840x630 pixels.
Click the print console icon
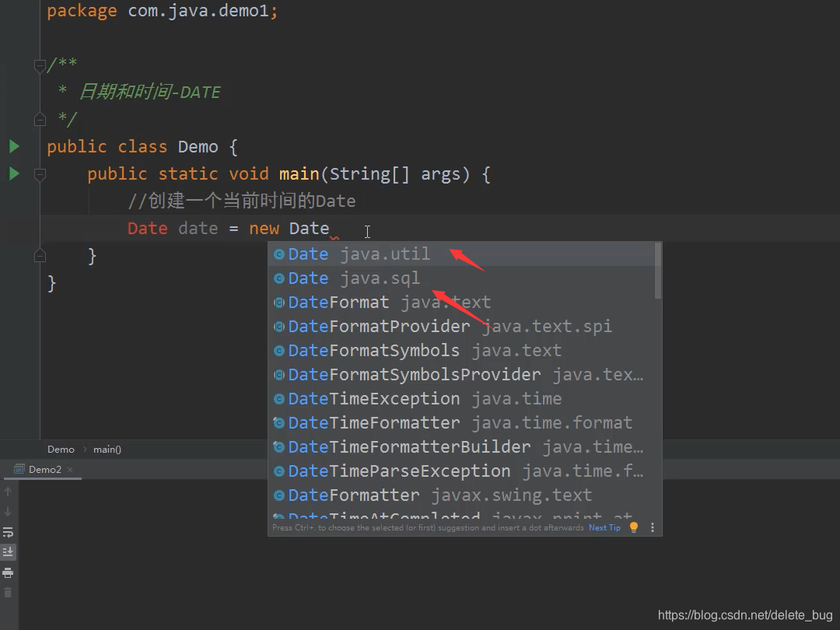point(8,572)
